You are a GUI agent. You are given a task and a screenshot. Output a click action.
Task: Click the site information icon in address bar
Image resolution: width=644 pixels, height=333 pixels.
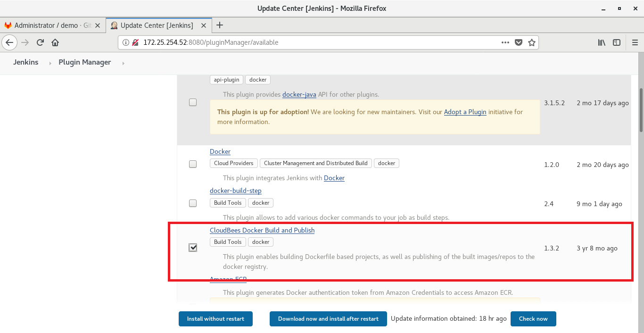pyautogui.click(x=126, y=42)
